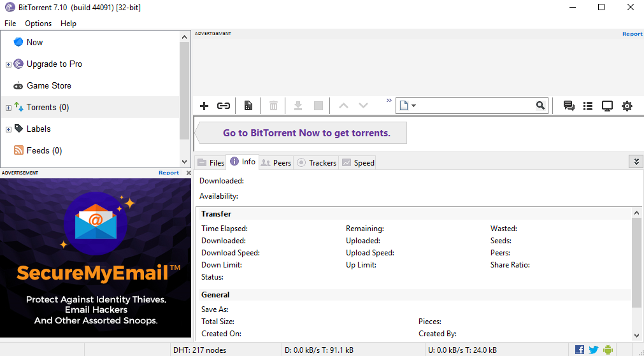This screenshot has height=356, width=644.
Task: Open Preferences gear icon
Action: tap(627, 106)
